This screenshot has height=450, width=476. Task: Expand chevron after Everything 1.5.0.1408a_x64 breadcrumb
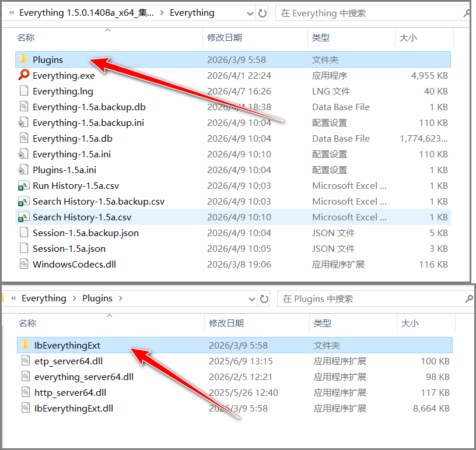coord(162,13)
